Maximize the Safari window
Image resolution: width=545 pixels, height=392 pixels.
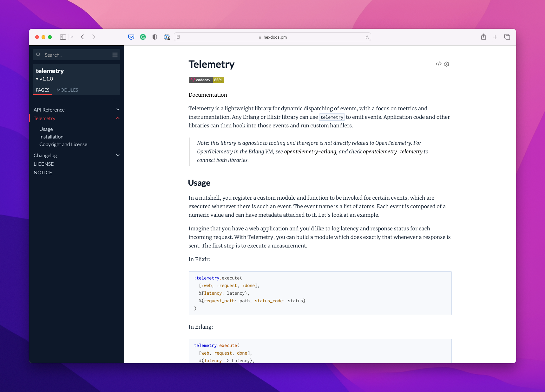50,37
